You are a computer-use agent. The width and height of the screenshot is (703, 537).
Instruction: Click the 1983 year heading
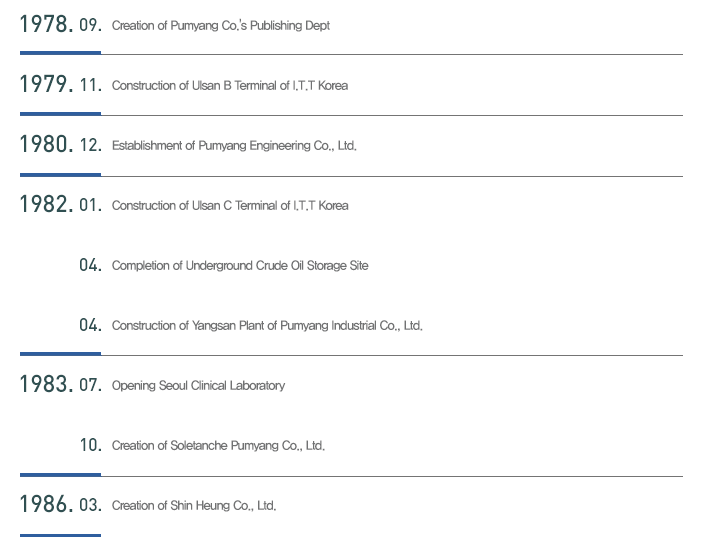(46, 385)
